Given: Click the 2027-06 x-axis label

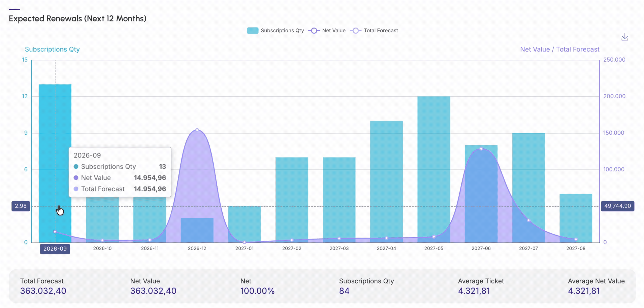Looking at the screenshot, I should [x=481, y=249].
